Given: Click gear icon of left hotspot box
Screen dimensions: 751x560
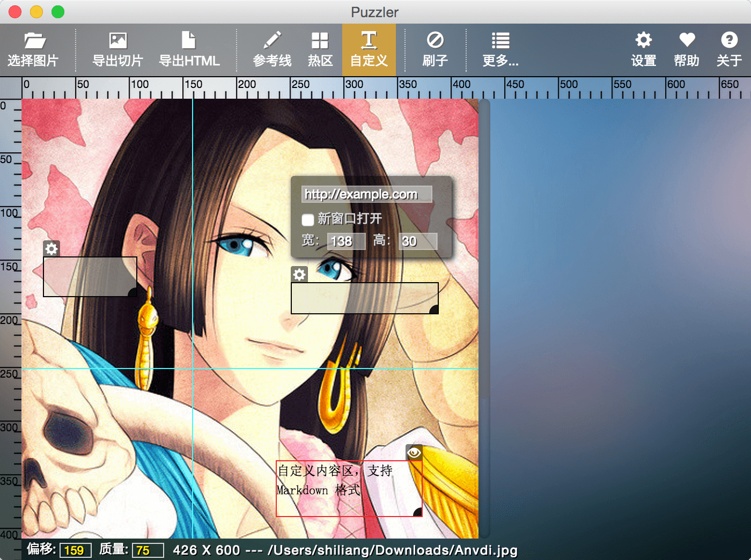Looking at the screenshot, I should point(51,249).
